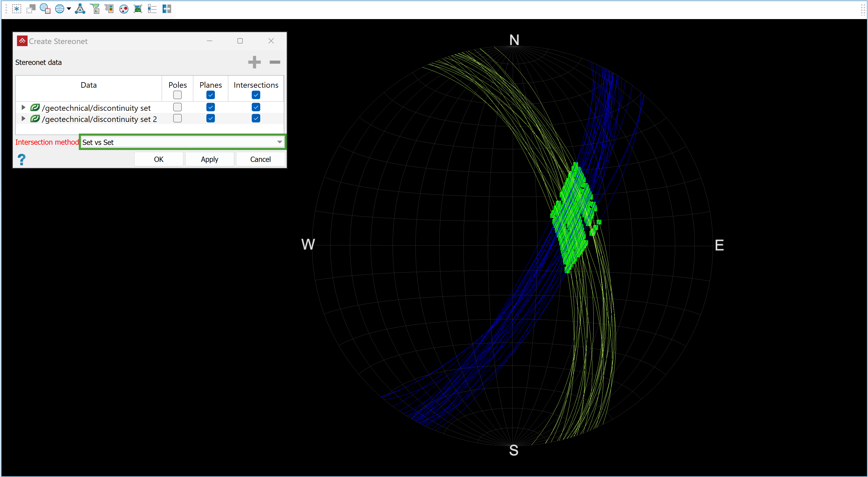
Task: Click the dashed asterisk selection icon
Action: point(16,9)
